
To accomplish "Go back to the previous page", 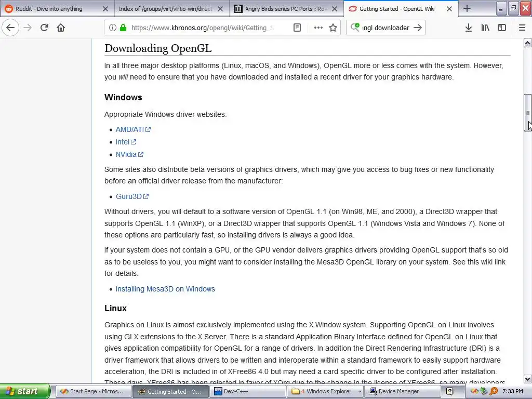I will coord(10,28).
